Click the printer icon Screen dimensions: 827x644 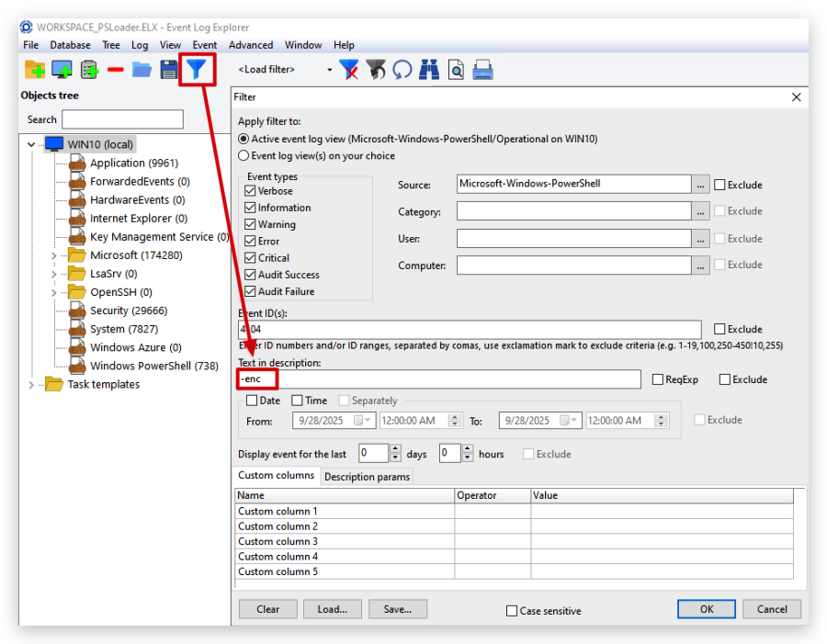(482, 70)
